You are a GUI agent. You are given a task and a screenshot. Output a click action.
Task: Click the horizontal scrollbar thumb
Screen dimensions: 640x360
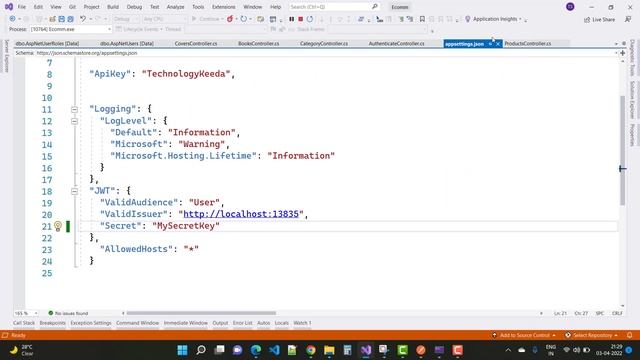[x=201, y=313]
